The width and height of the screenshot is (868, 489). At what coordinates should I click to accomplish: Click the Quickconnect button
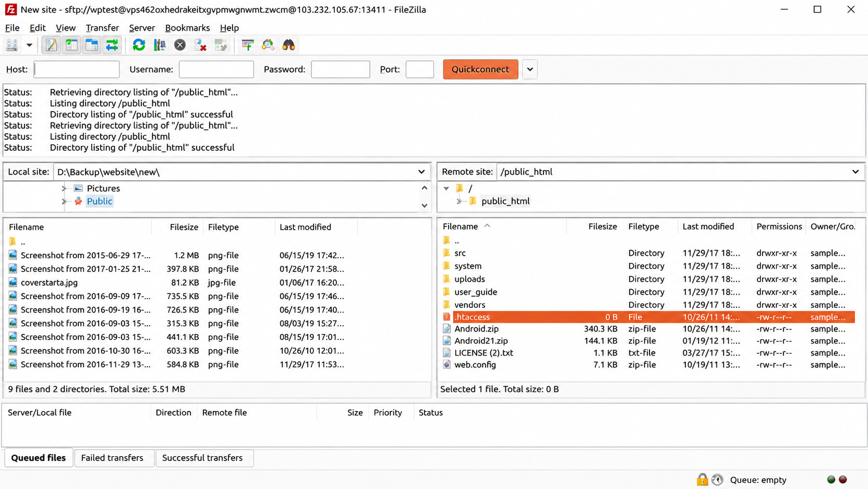point(480,69)
